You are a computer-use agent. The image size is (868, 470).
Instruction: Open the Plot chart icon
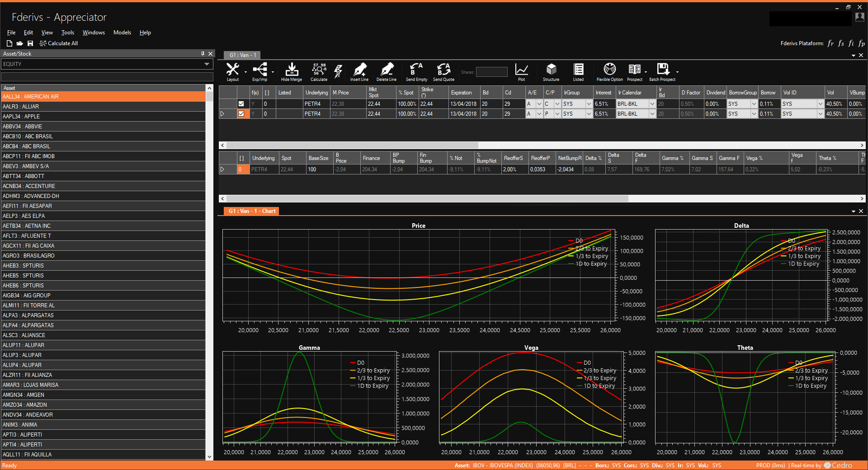point(522,70)
